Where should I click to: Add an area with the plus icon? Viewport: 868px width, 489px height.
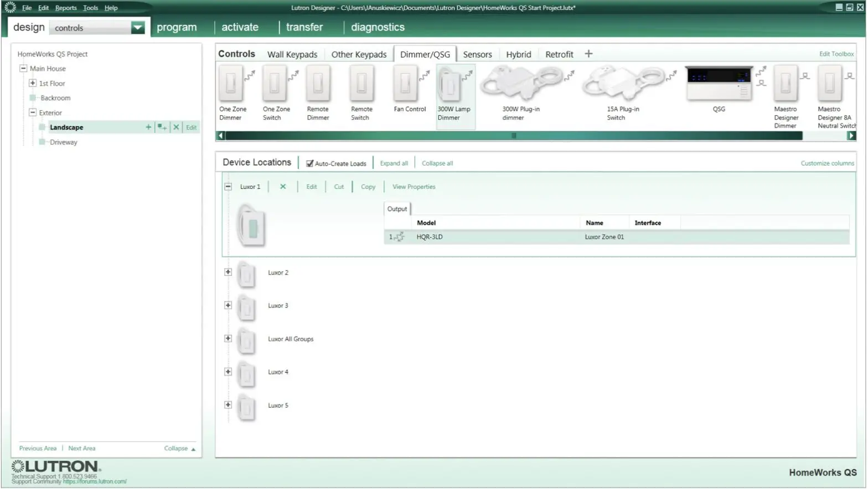[148, 127]
